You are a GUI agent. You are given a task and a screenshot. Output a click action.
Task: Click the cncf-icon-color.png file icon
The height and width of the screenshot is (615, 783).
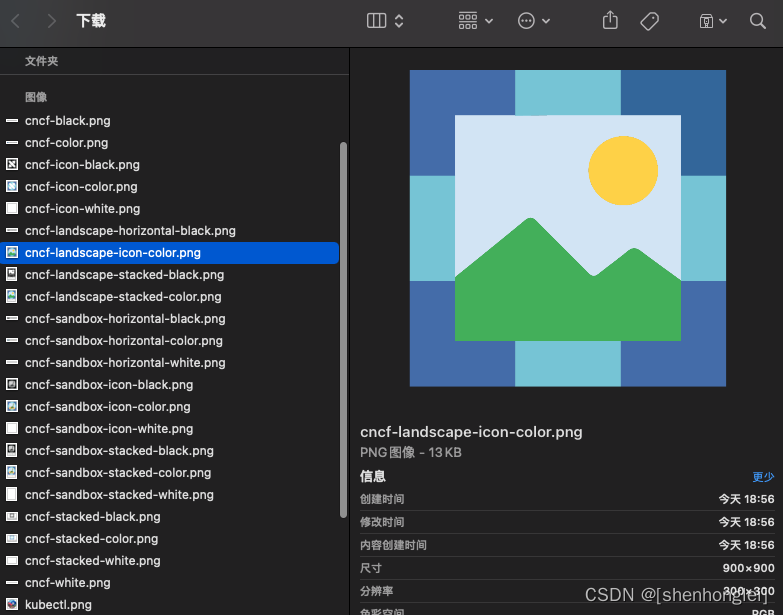(x=12, y=186)
